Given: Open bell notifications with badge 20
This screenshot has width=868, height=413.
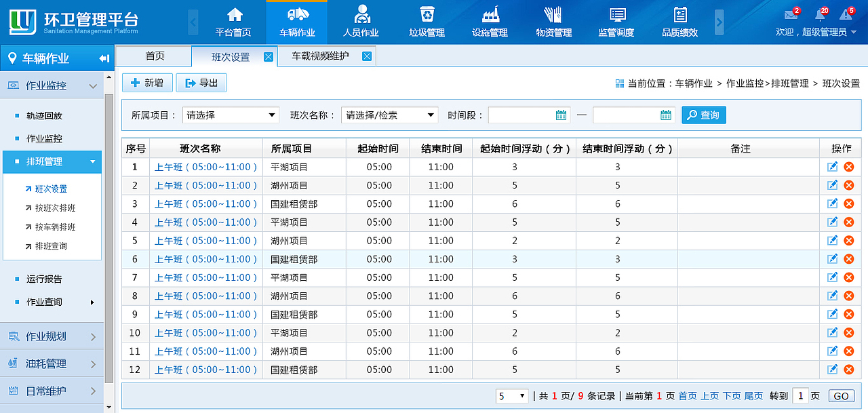Looking at the screenshot, I should (820, 14).
